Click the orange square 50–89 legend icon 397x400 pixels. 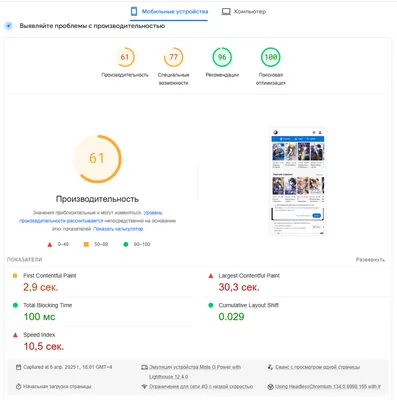tap(86, 244)
